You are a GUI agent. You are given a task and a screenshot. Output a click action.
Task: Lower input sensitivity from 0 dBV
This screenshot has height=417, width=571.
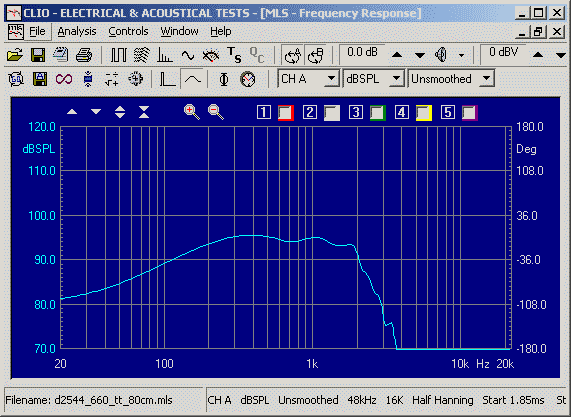[x=561, y=55]
